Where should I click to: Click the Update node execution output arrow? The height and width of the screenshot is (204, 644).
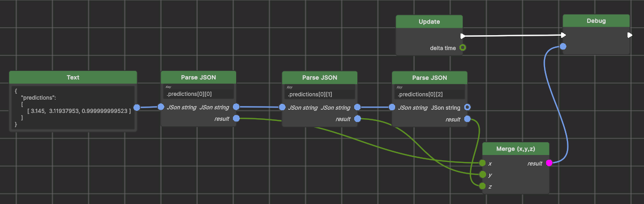click(463, 36)
